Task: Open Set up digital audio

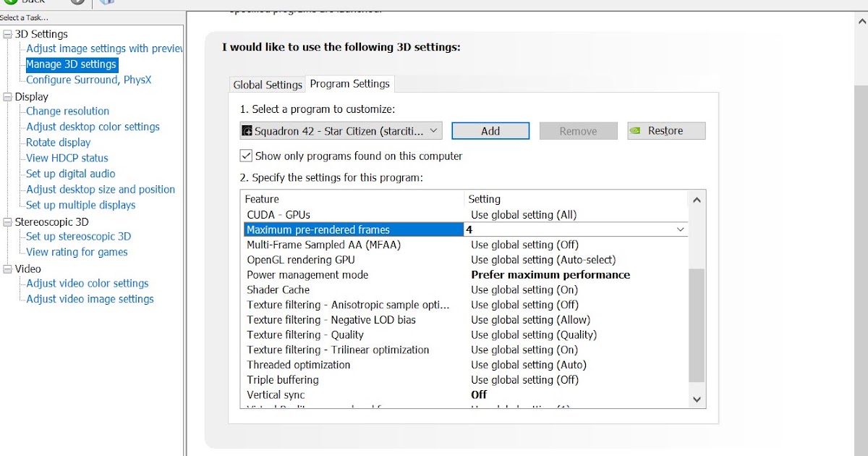Action: coord(70,174)
